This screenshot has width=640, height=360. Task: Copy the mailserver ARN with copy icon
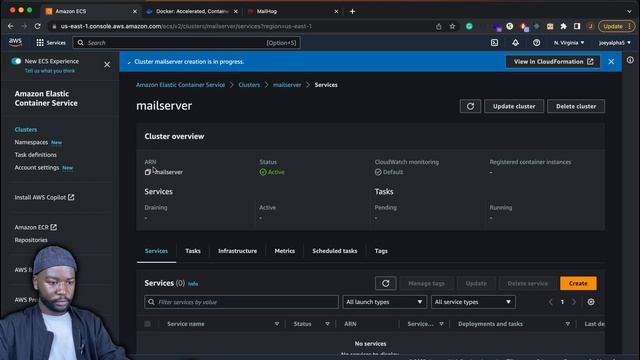click(x=148, y=172)
